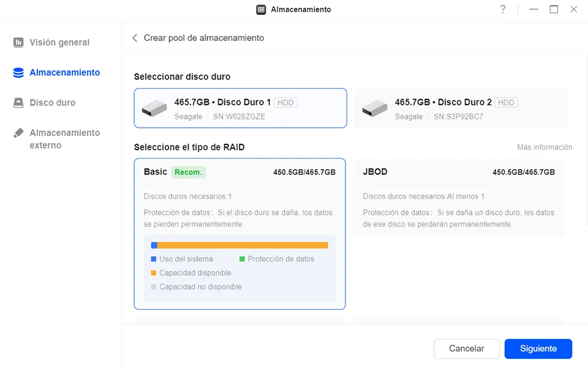The width and height of the screenshot is (588, 370).
Task: Click the Almacenamiento title bar app icon
Action: click(261, 10)
